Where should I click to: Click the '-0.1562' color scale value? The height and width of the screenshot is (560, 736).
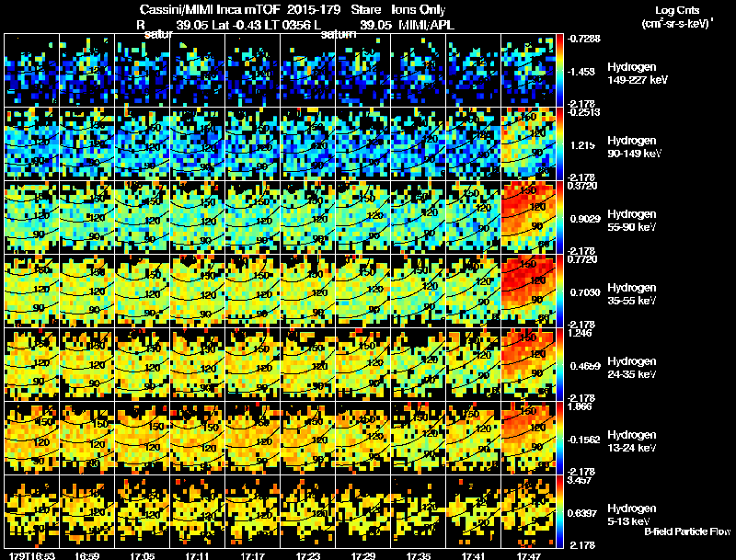pyautogui.click(x=583, y=440)
